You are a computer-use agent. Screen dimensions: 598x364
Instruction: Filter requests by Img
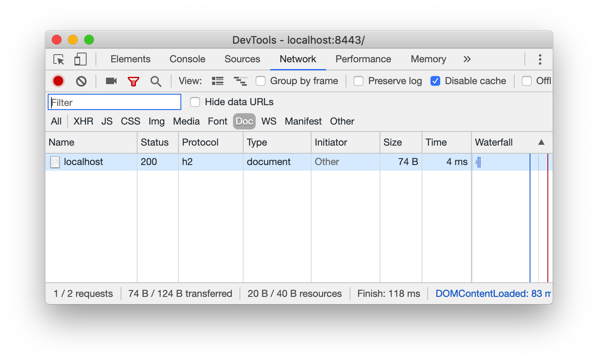point(157,121)
